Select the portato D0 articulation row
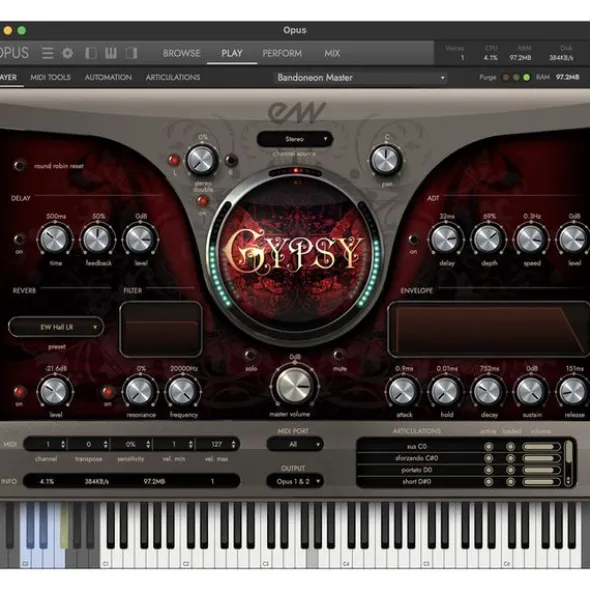 tap(459, 470)
